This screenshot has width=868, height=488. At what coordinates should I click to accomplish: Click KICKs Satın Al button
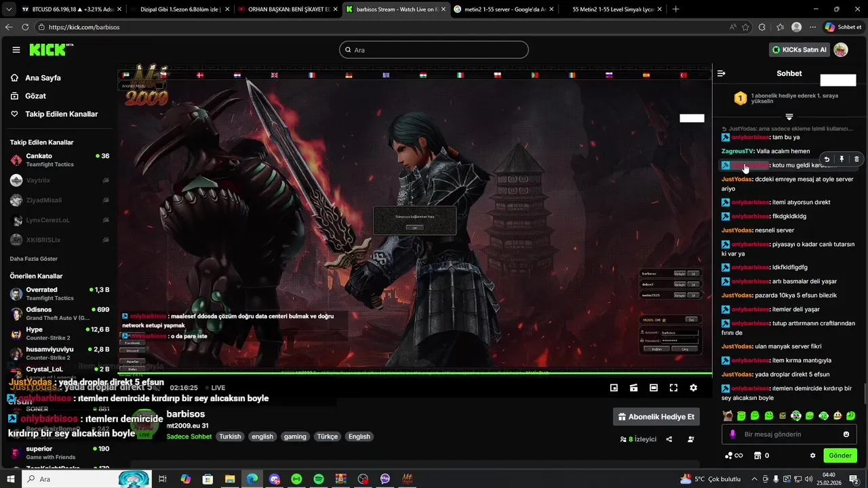point(800,49)
